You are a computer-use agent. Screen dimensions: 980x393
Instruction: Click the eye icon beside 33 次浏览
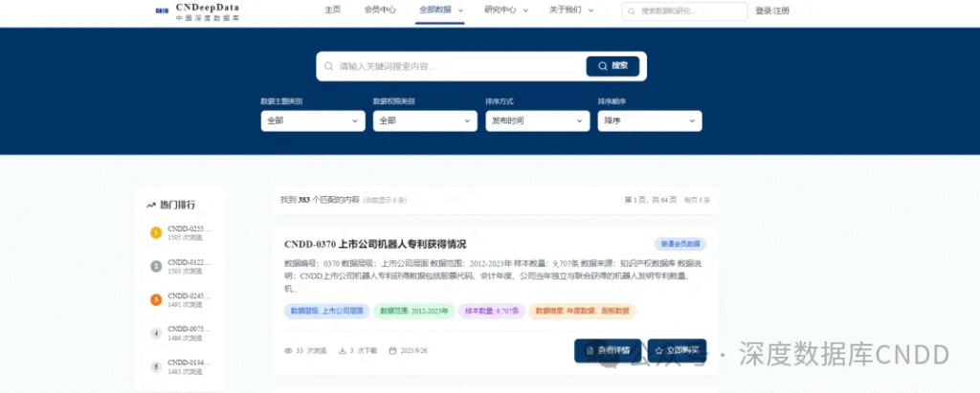(x=288, y=351)
